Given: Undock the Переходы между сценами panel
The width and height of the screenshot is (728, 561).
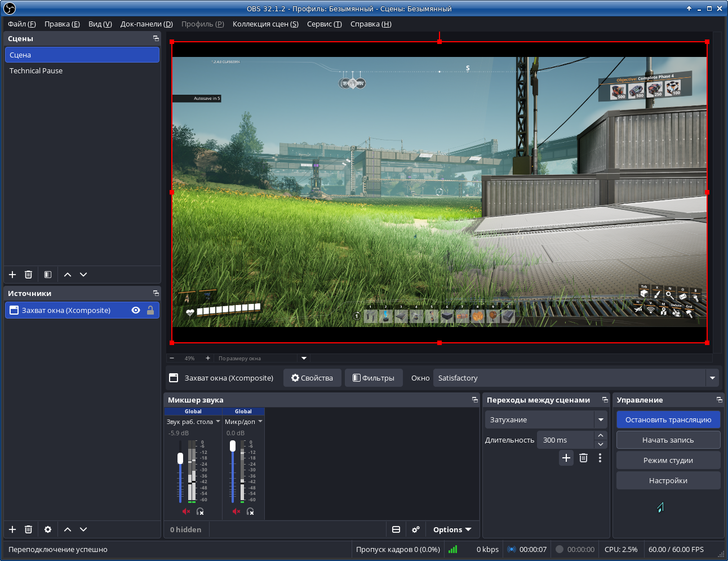Looking at the screenshot, I should point(605,400).
